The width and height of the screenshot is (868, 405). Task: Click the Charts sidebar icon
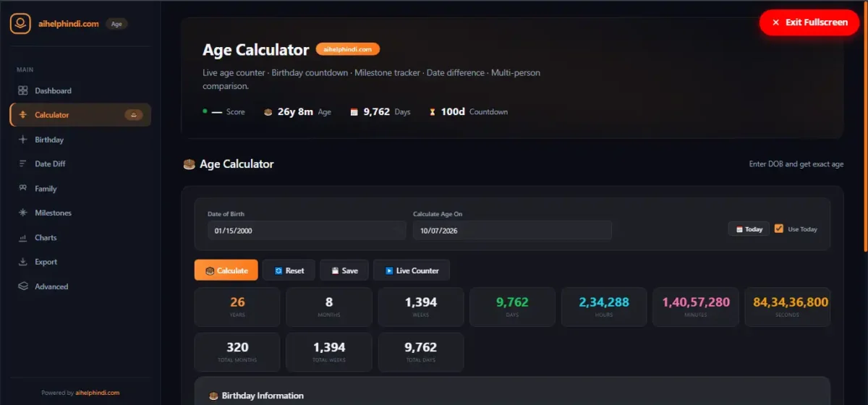[22, 237]
